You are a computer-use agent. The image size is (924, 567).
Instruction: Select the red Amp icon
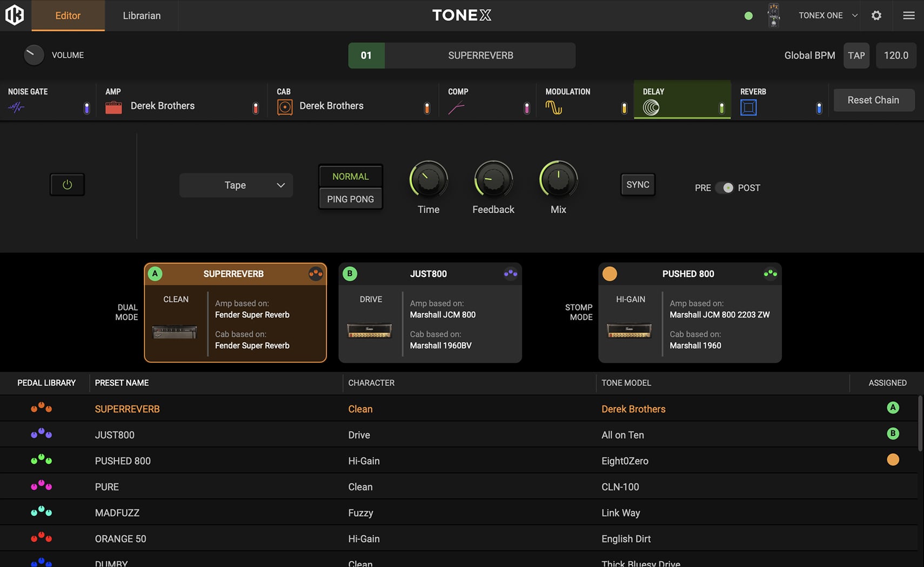(x=113, y=107)
